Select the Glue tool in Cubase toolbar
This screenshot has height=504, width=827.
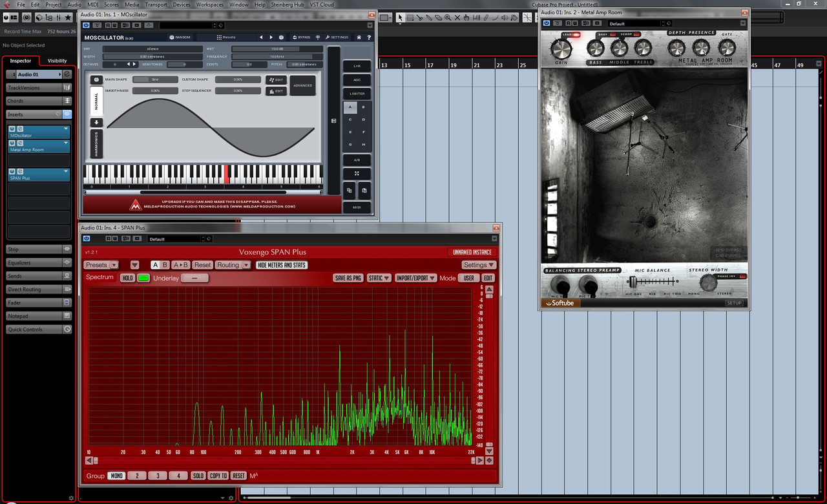coord(429,17)
